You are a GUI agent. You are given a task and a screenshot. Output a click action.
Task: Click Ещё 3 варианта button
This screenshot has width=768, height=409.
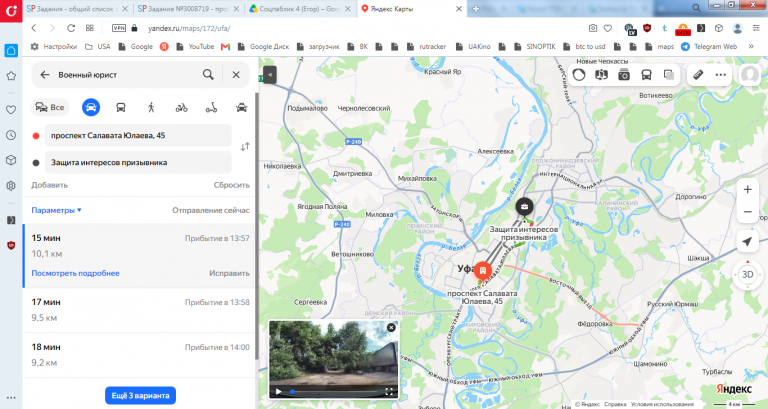pos(140,395)
